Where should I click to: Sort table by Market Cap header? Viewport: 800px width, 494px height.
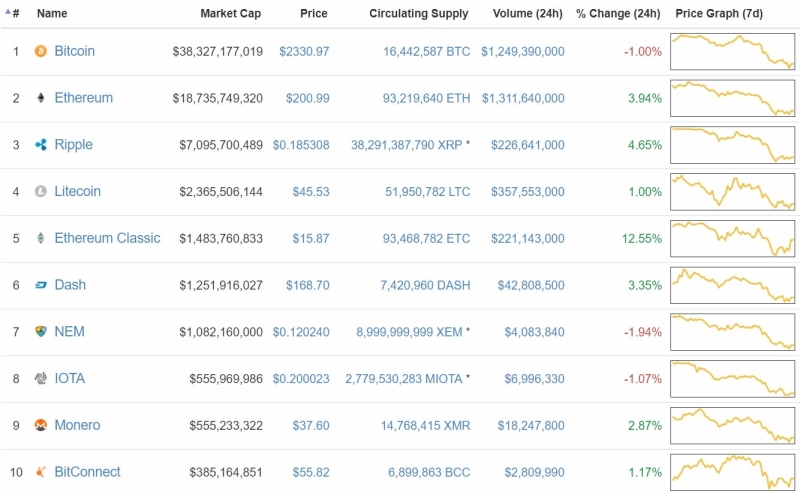pos(231,13)
